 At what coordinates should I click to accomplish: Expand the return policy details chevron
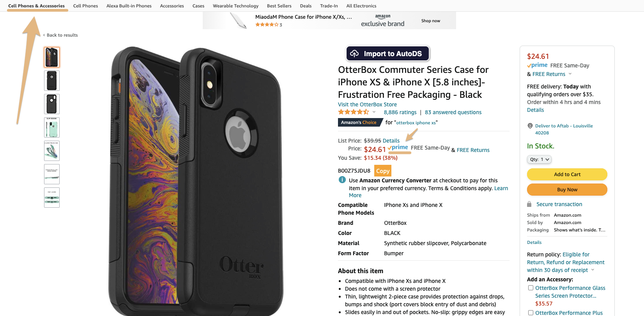[593, 270]
